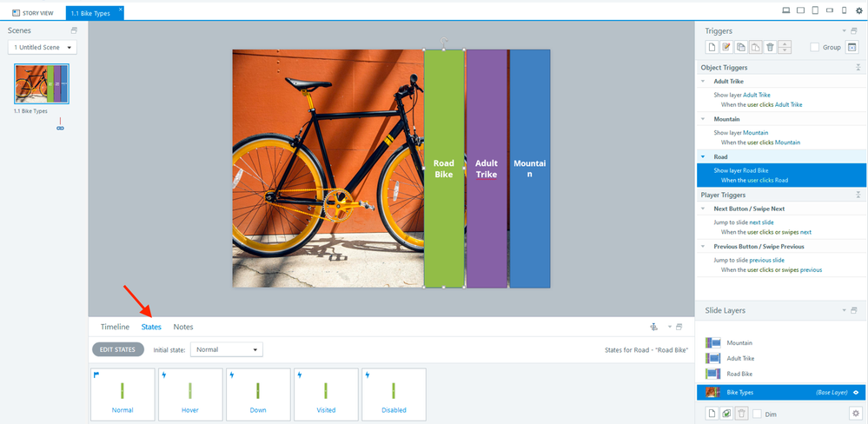Collapse the Next Button / Swipe Next group
868x424 pixels.
703,209
